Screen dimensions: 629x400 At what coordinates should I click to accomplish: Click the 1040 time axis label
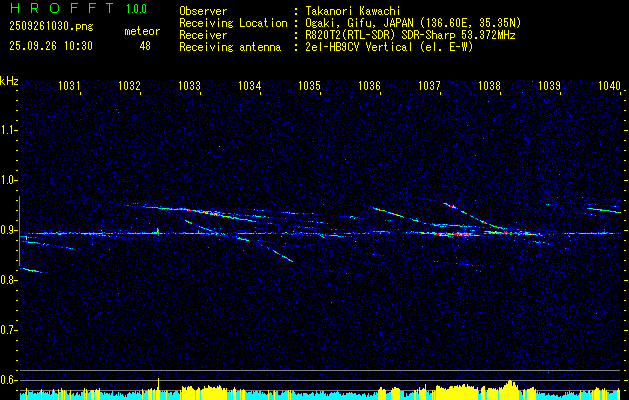(609, 85)
